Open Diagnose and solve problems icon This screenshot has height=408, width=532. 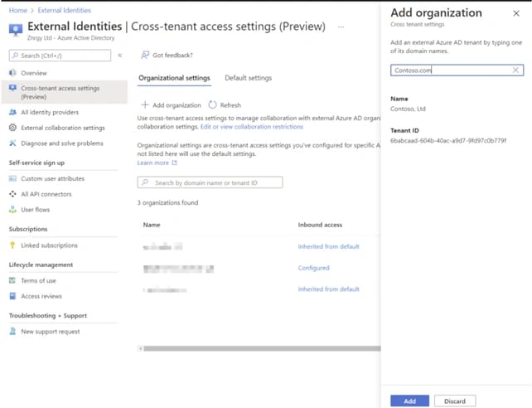[x=12, y=143]
